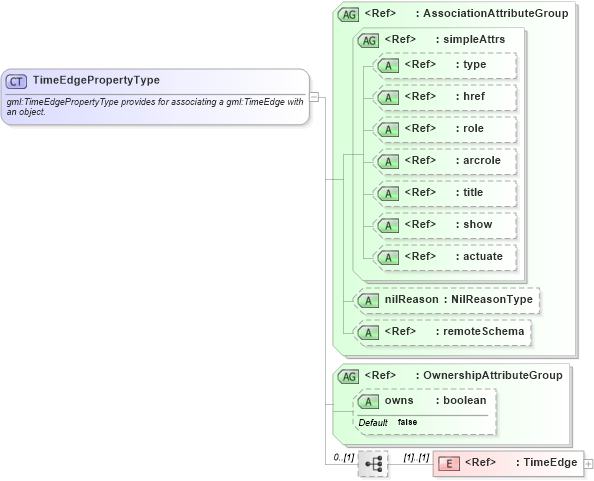594x481 pixels.
Task: Select the simpleAttrs label
Action: [x=474, y=39]
